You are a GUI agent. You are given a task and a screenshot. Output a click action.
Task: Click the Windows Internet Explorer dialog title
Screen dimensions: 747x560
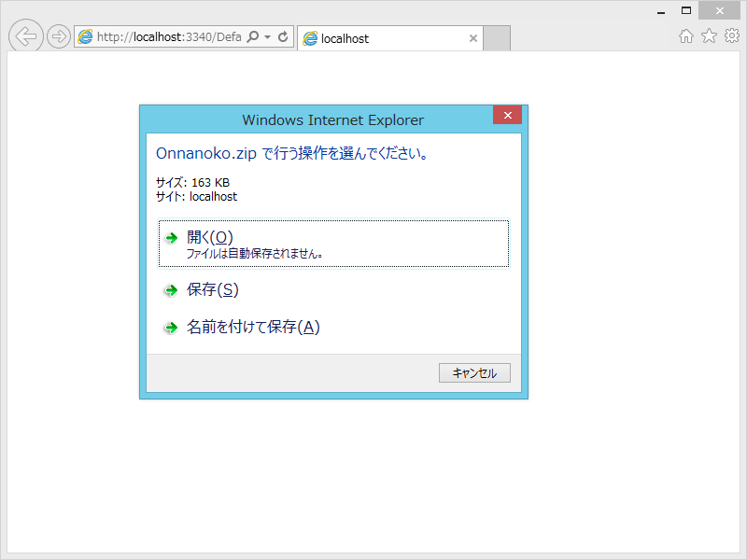pos(332,120)
